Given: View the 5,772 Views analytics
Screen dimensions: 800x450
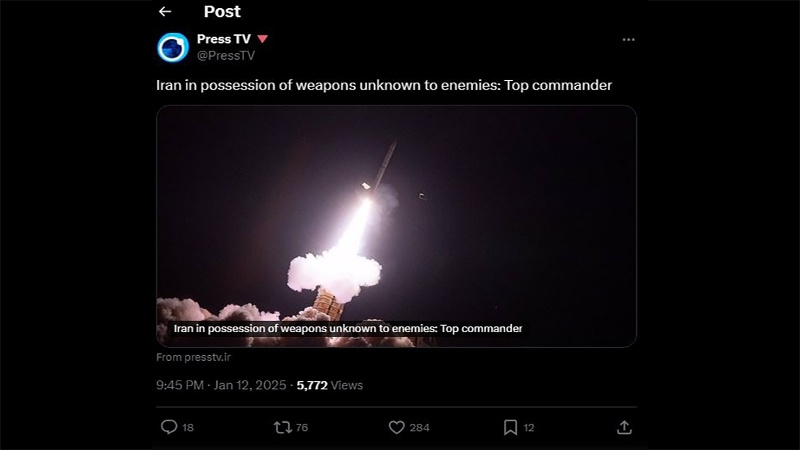Looking at the screenshot, I should (330, 385).
